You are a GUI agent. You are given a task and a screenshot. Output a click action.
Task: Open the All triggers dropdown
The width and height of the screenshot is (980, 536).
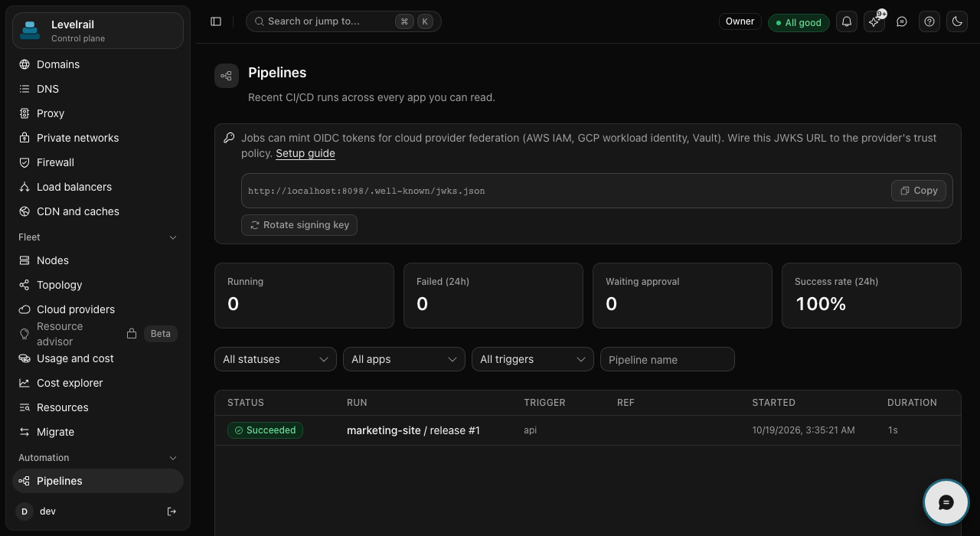(533, 359)
